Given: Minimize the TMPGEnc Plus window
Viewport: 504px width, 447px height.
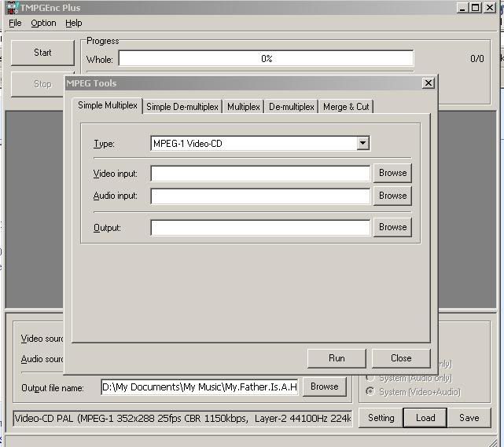Looking at the screenshot, I should click(x=462, y=7).
